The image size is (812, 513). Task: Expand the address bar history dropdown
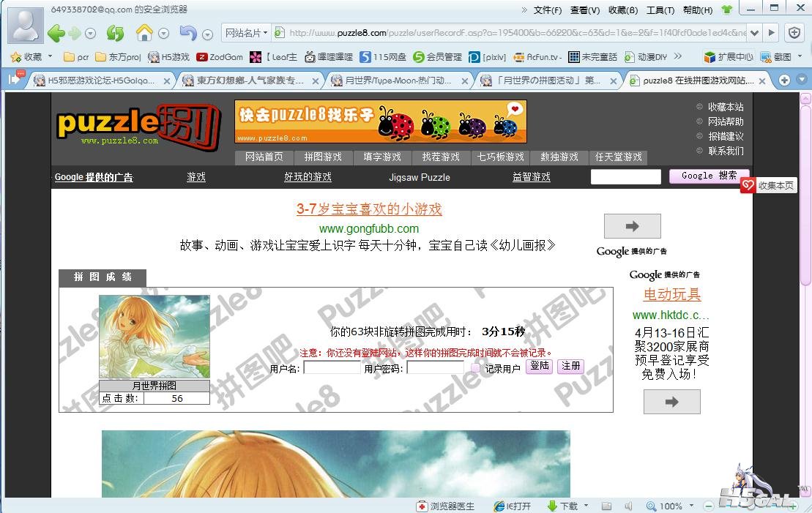(x=754, y=33)
